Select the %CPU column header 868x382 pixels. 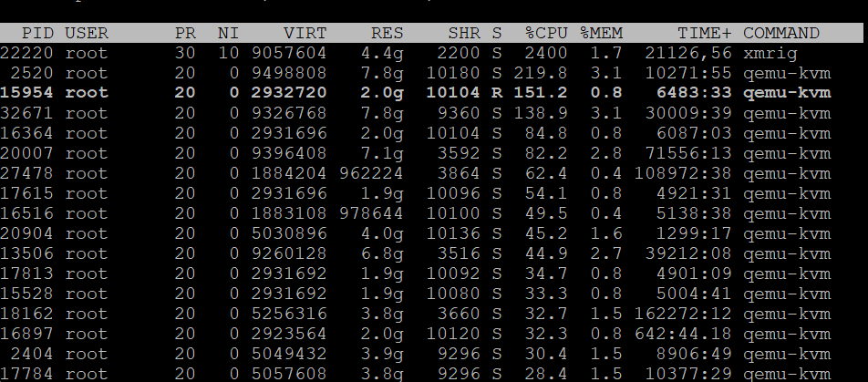pos(545,33)
